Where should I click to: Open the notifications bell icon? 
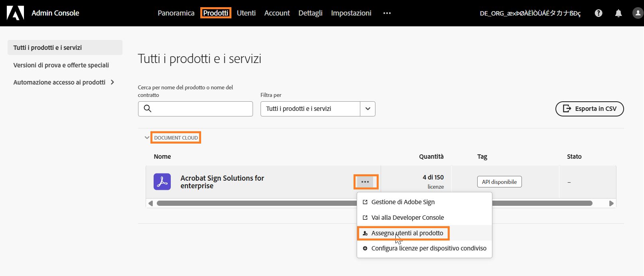pyautogui.click(x=618, y=13)
